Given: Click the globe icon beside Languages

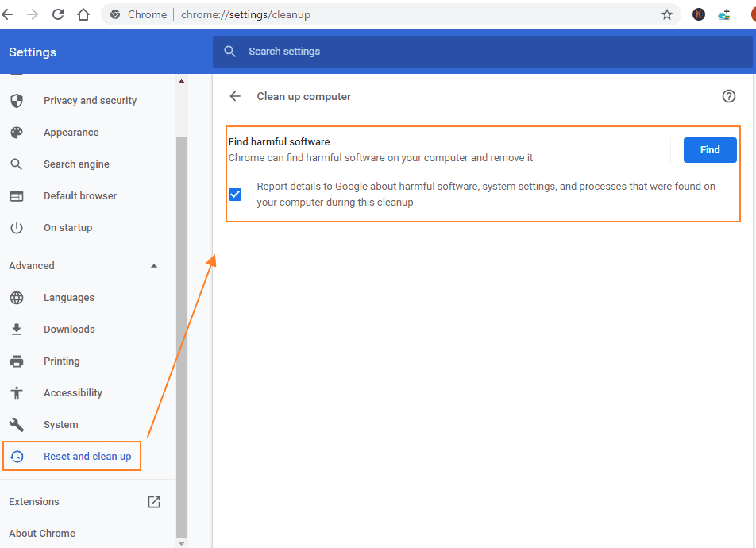Looking at the screenshot, I should point(17,298).
